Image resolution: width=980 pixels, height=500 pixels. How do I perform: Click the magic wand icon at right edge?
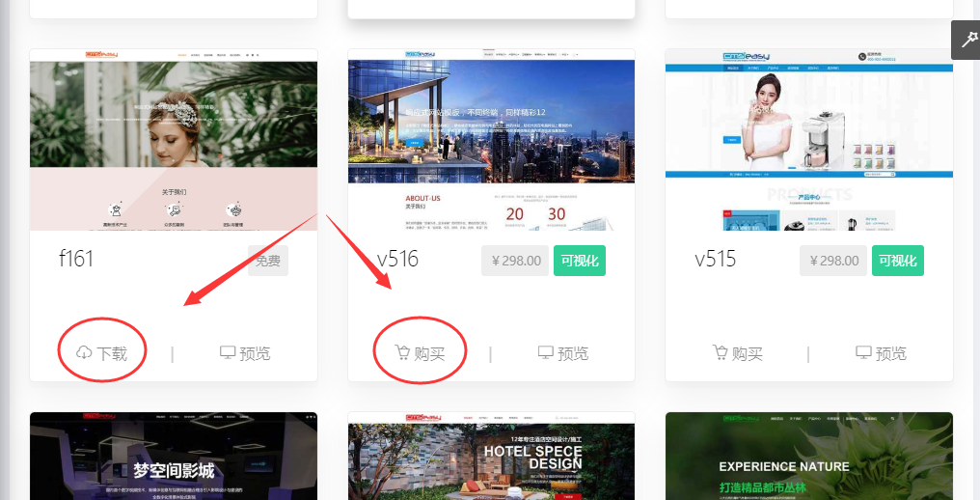pyautogui.click(x=966, y=40)
